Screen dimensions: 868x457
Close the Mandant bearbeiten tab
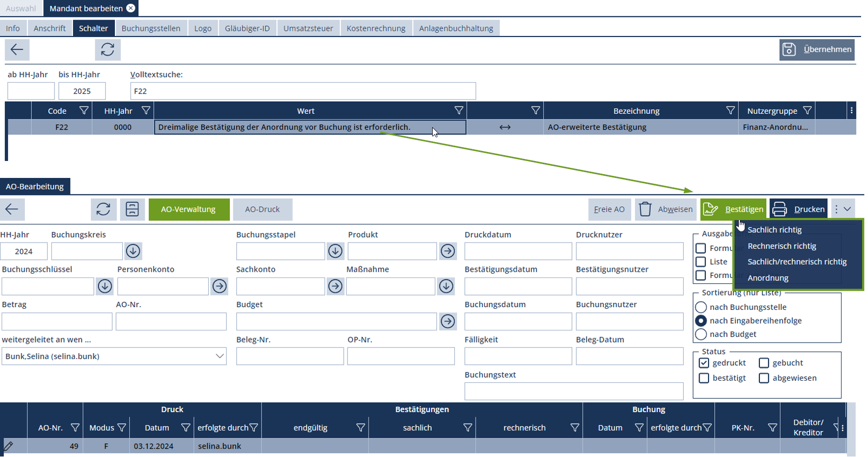coord(131,8)
